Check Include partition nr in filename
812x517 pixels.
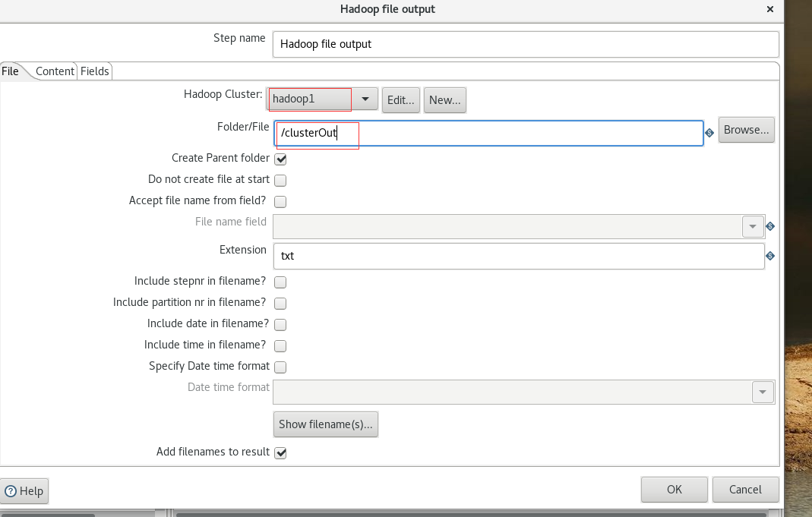point(280,303)
